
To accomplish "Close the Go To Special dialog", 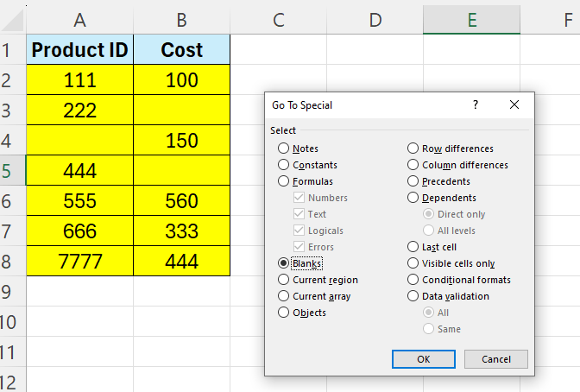I will [x=514, y=104].
